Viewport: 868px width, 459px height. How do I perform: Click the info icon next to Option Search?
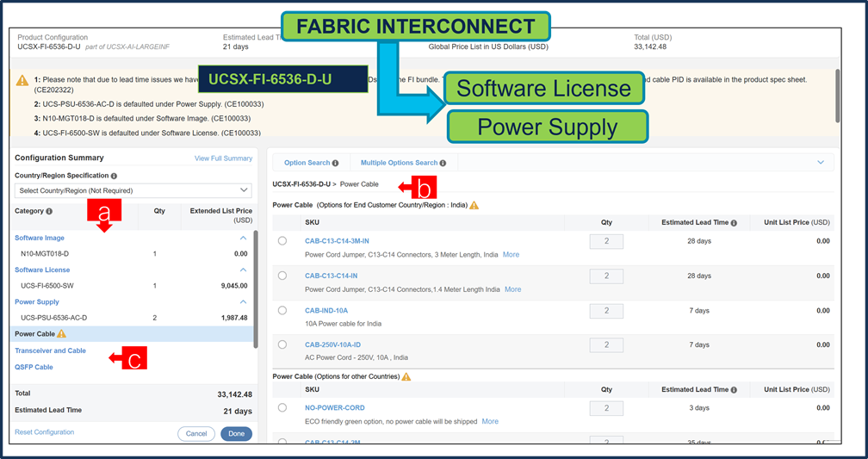pyautogui.click(x=336, y=164)
